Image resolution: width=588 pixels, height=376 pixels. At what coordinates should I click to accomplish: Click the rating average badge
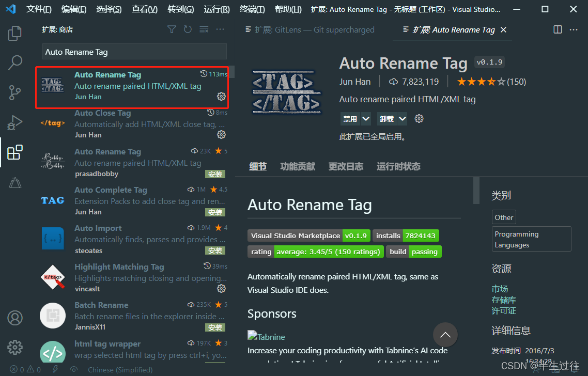pos(316,252)
